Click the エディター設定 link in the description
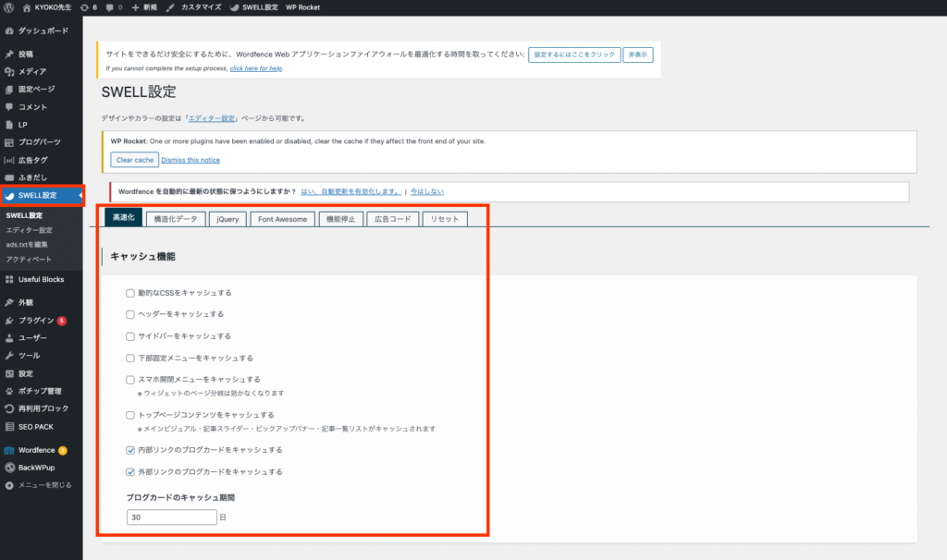This screenshot has width=947, height=560. click(x=212, y=118)
